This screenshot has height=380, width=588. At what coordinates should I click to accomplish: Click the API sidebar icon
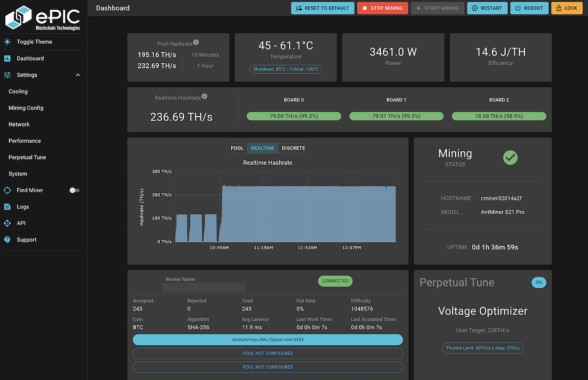7,223
